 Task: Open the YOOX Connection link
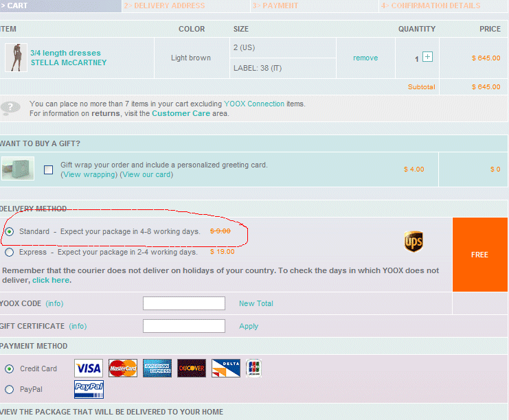[x=254, y=104]
